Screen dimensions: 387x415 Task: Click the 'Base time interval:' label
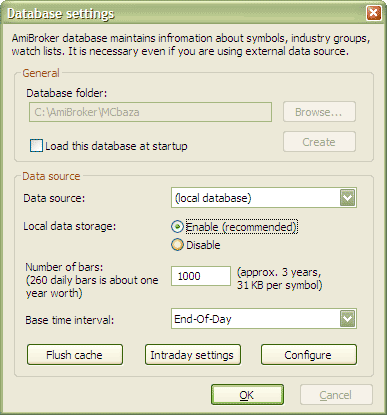(x=69, y=320)
